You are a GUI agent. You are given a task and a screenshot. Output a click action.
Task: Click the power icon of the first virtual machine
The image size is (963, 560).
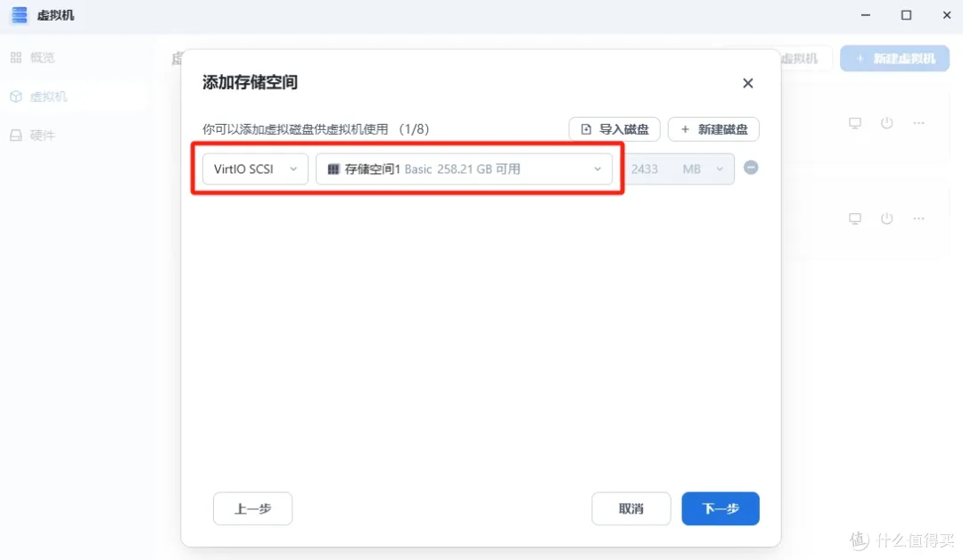pos(886,123)
